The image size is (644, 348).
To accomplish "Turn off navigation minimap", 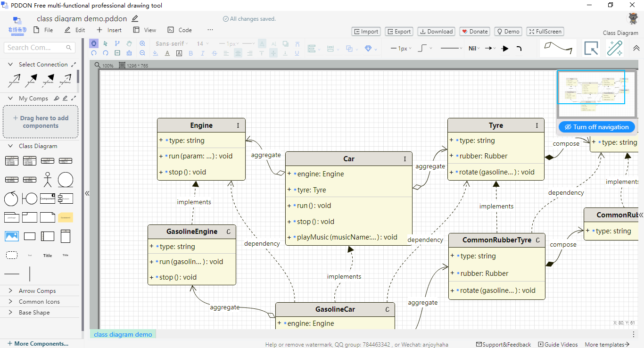I will tap(596, 127).
